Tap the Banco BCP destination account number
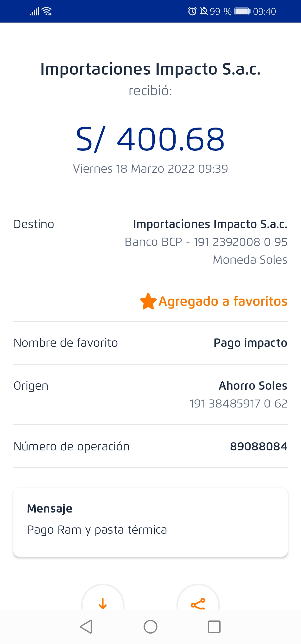The height and width of the screenshot is (644, 301). click(x=206, y=242)
